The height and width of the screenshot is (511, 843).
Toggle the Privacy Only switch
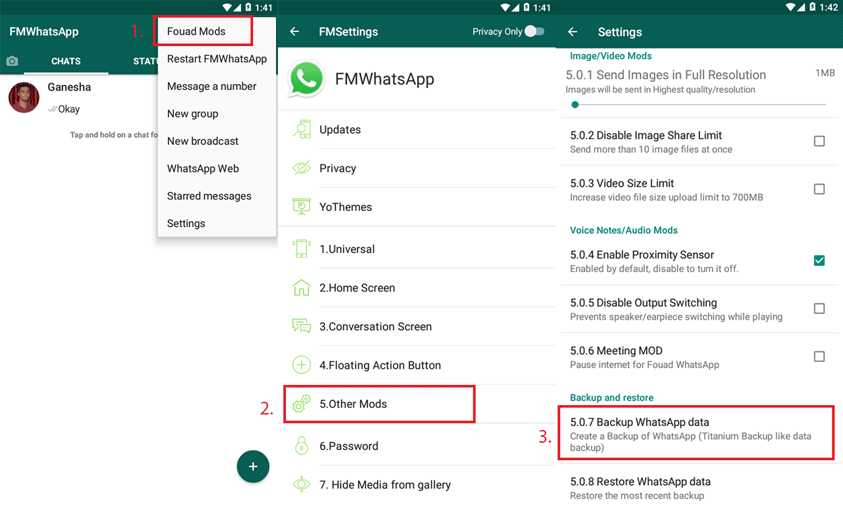coord(534,31)
